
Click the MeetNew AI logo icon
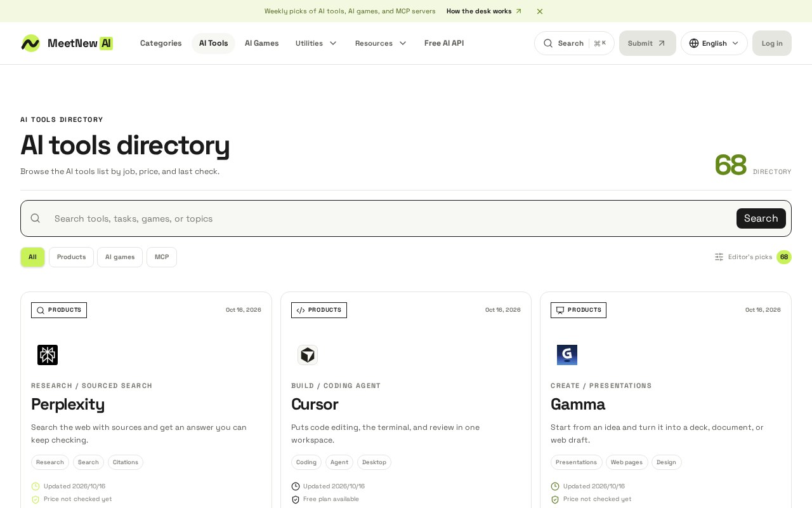pos(30,43)
